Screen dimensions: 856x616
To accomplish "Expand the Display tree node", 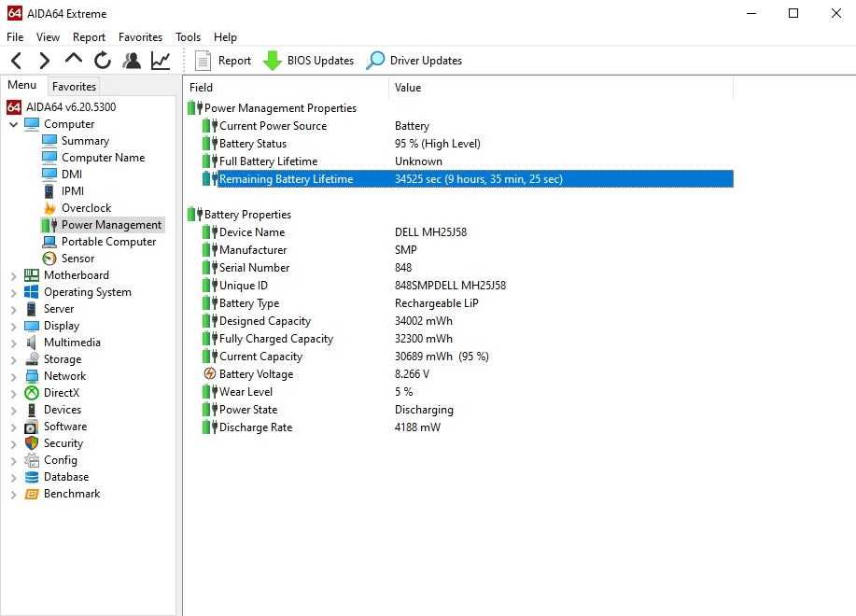I will pyautogui.click(x=14, y=327).
